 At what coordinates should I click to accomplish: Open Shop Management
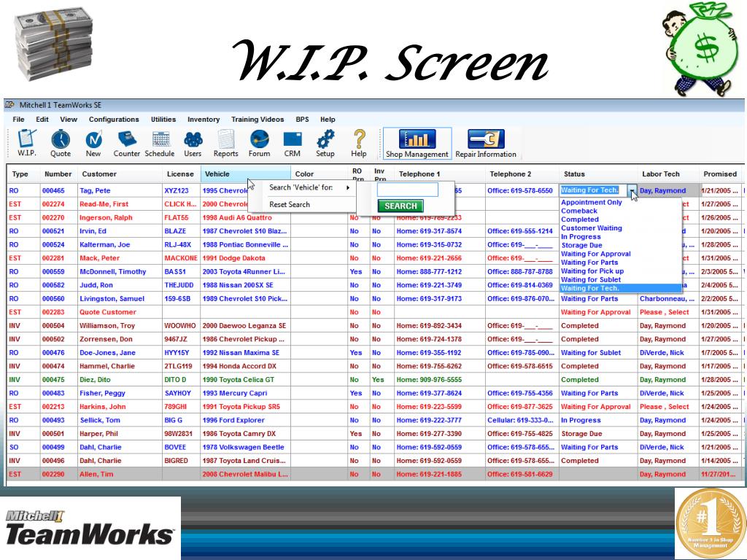[x=417, y=143]
